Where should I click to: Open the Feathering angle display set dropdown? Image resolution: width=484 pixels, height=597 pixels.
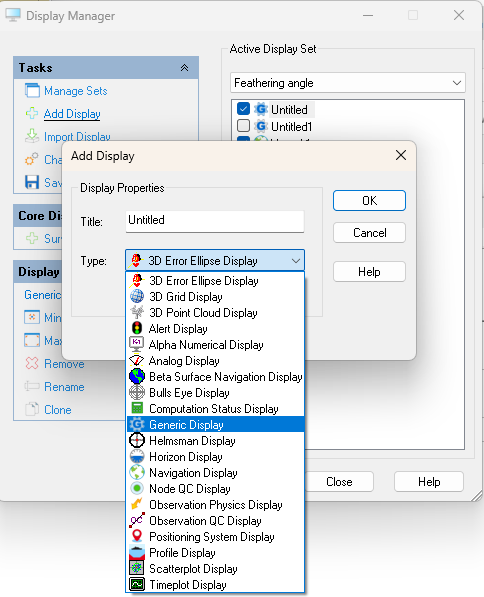pos(348,83)
